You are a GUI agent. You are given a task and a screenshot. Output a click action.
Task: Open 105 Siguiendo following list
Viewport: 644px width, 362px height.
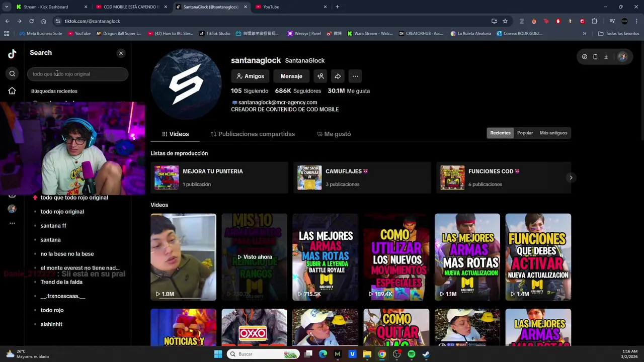point(250,91)
